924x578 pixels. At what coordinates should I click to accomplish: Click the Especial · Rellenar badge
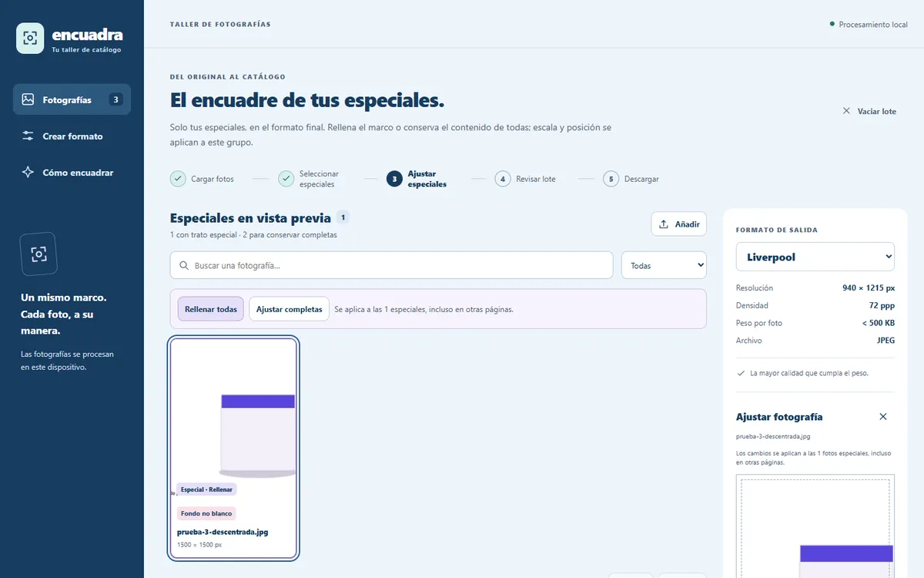click(206, 489)
